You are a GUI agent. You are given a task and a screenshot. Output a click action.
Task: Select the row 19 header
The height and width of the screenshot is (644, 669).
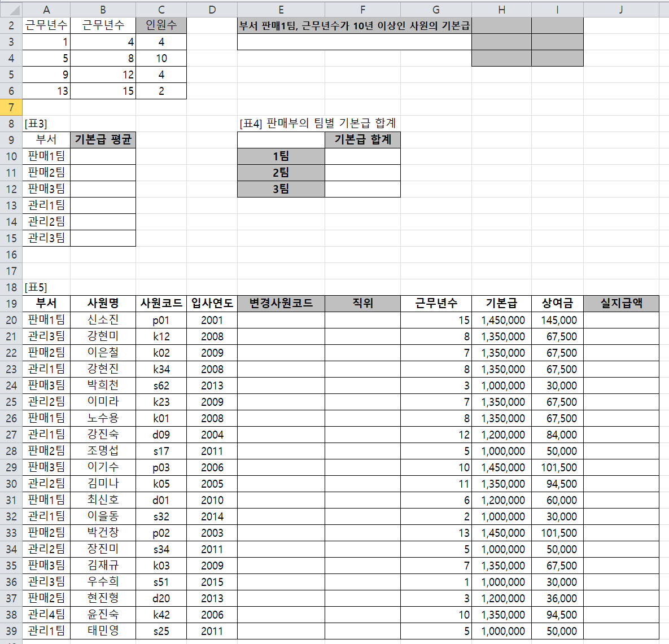tap(11, 304)
